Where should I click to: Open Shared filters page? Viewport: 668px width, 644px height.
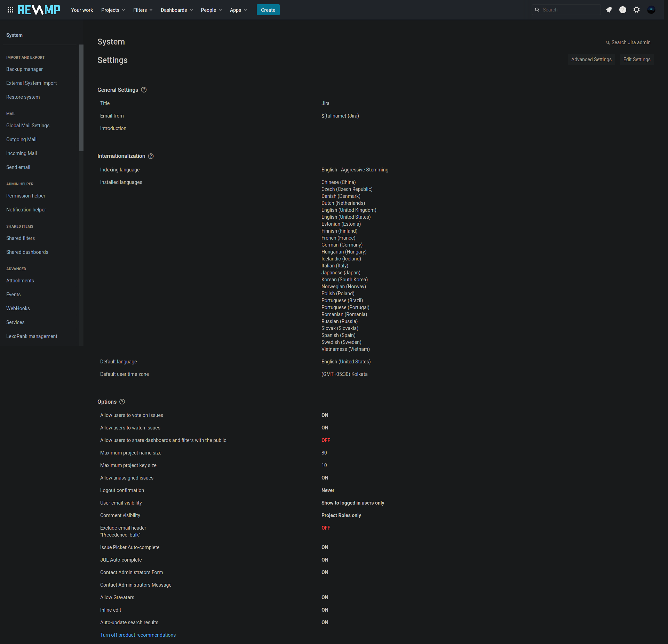coord(21,238)
